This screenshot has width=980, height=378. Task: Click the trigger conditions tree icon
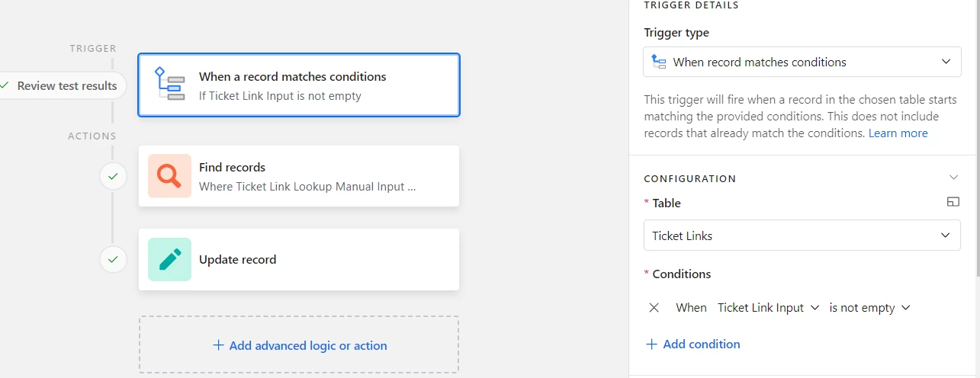pos(169,85)
